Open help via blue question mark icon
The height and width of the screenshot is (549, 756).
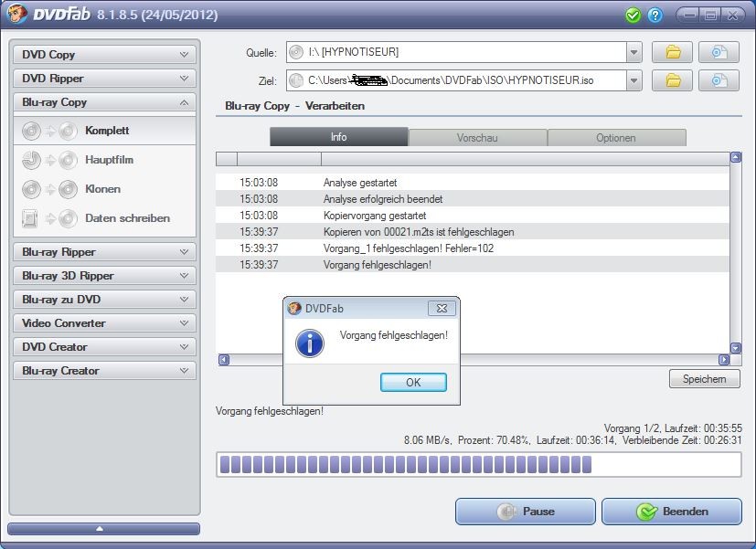655,16
